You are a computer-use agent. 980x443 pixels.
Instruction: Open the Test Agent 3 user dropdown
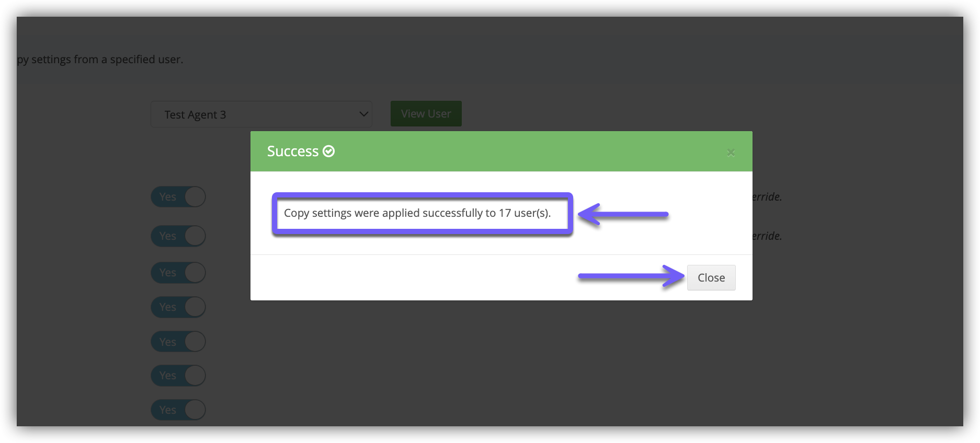click(261, 114)
